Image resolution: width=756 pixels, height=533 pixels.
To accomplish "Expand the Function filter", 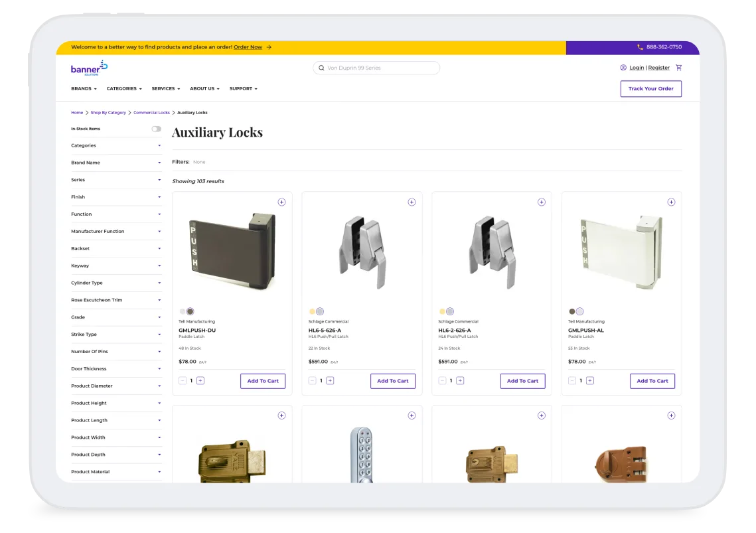I will (x=115, y=214).
